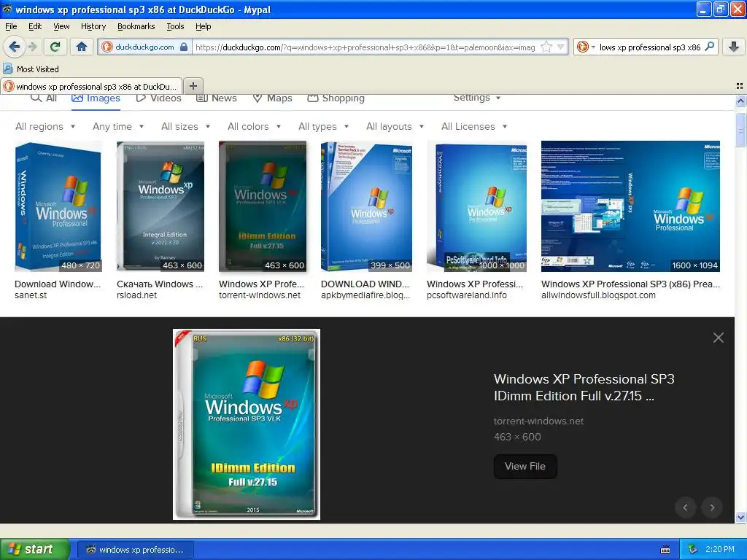
Task: Expand the Any time filter
Action: pos(118,127)
